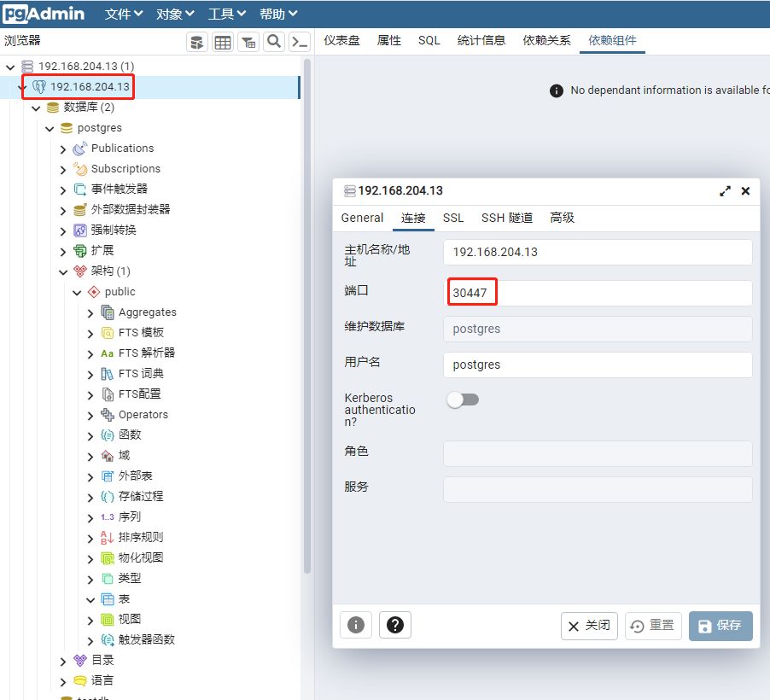This screenshot has height=700, width=770.
Task: Open the 工具 menu in top bar
Action: click(x=227, y=14)
